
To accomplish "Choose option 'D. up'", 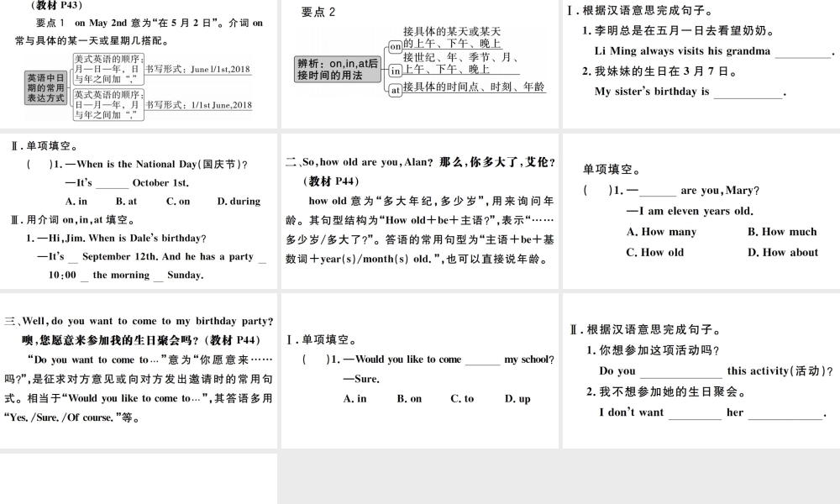I will coord(517,398).
